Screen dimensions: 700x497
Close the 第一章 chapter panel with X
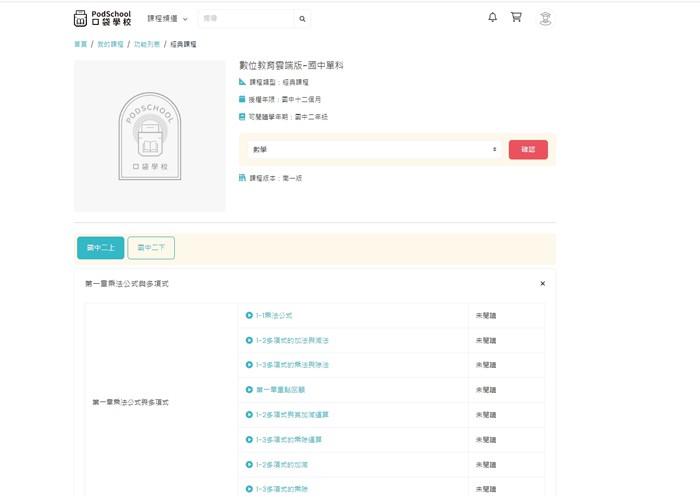point(543,284)
